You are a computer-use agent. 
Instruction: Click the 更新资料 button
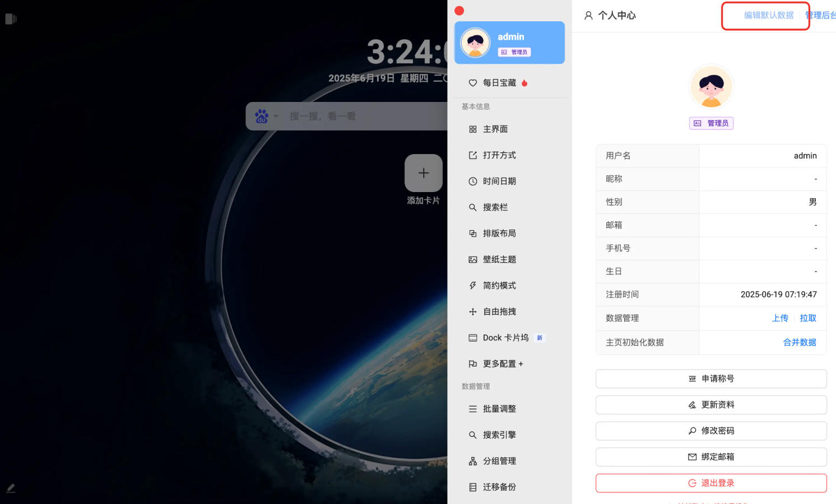click(x=711, y=405)
